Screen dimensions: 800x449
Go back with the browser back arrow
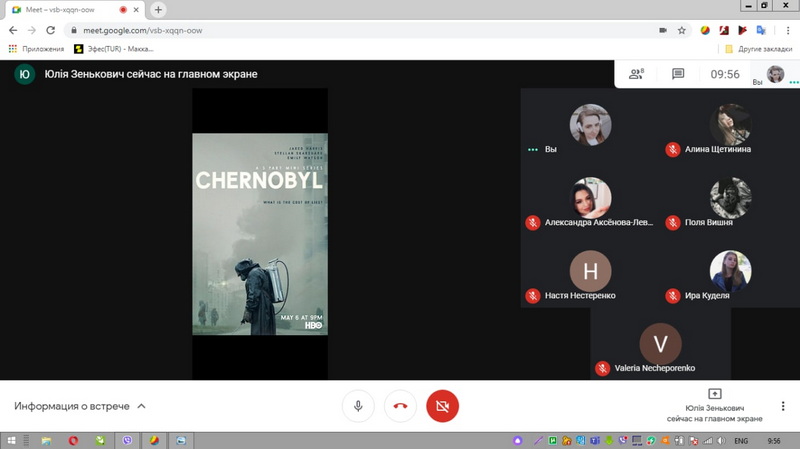coord(13,30)
